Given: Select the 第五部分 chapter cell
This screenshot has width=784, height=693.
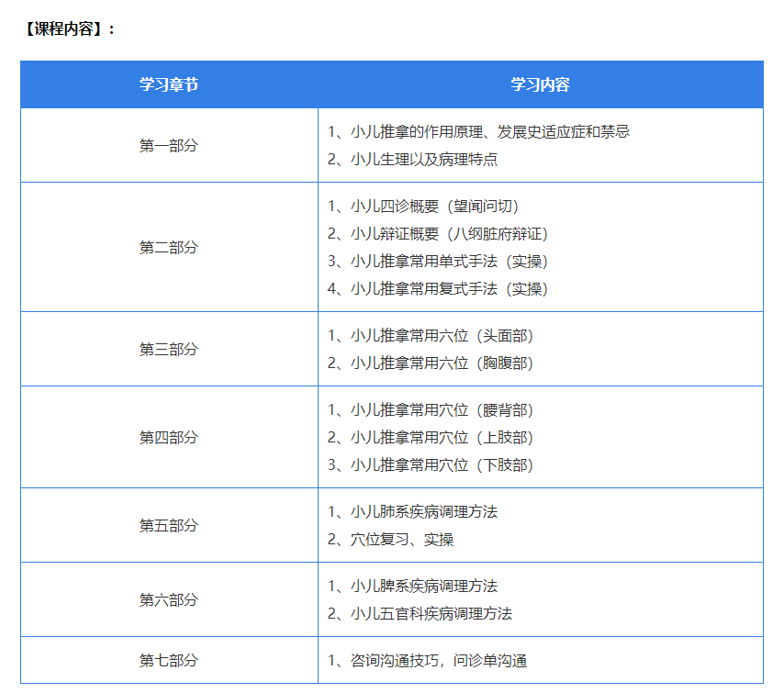Looking at the screenshot, I should tap(169, 526).
